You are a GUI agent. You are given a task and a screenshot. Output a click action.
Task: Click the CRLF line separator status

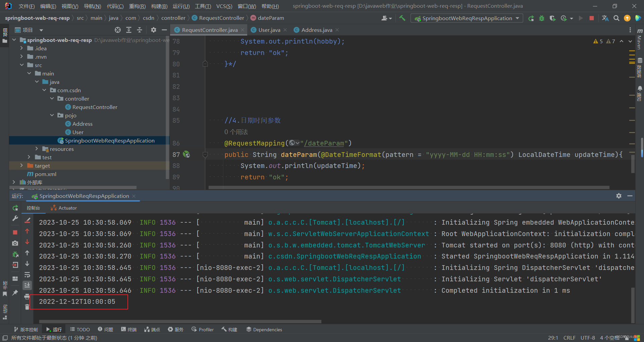(x=570, y=338)
